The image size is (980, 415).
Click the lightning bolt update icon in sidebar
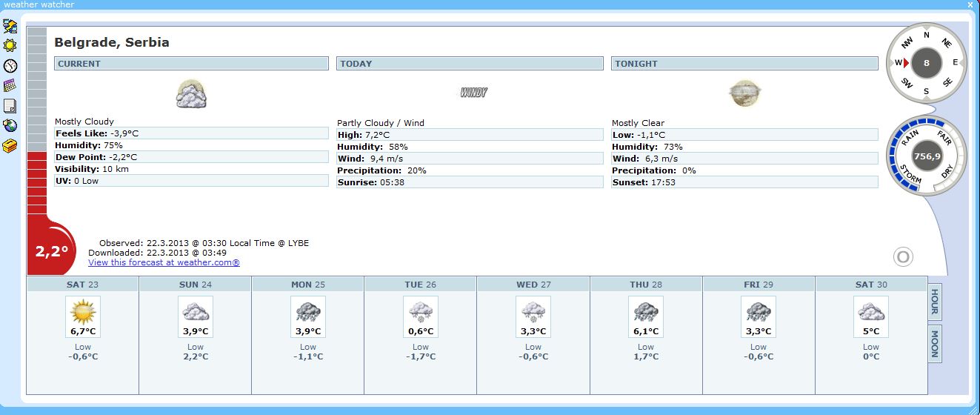coord(10,27)
